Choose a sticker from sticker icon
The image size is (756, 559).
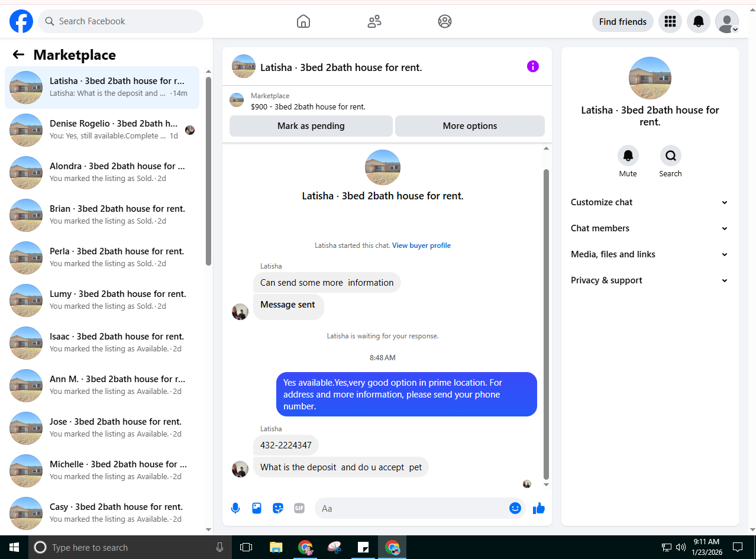[x=278, y=508]
